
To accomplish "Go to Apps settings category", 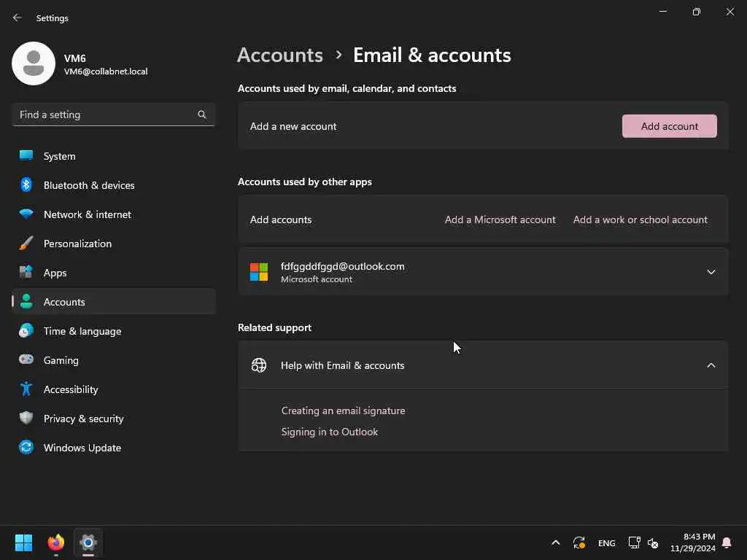I will coord(55,273).
